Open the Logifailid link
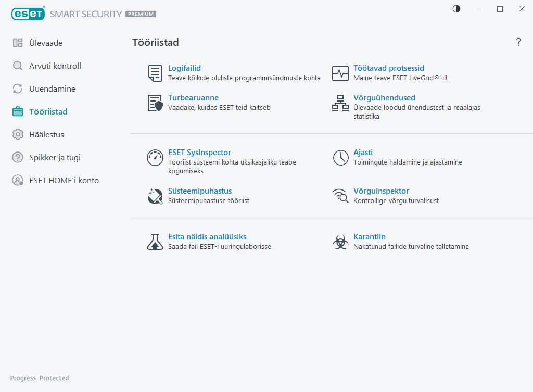Viewport: 533px width, 392px height. coord(184,68)
